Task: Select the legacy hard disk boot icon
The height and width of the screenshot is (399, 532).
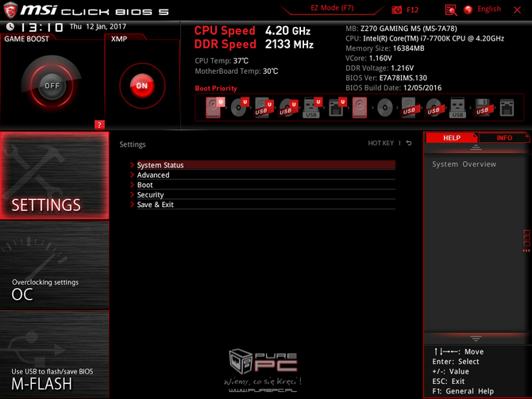Action: (x=360, y=107)
